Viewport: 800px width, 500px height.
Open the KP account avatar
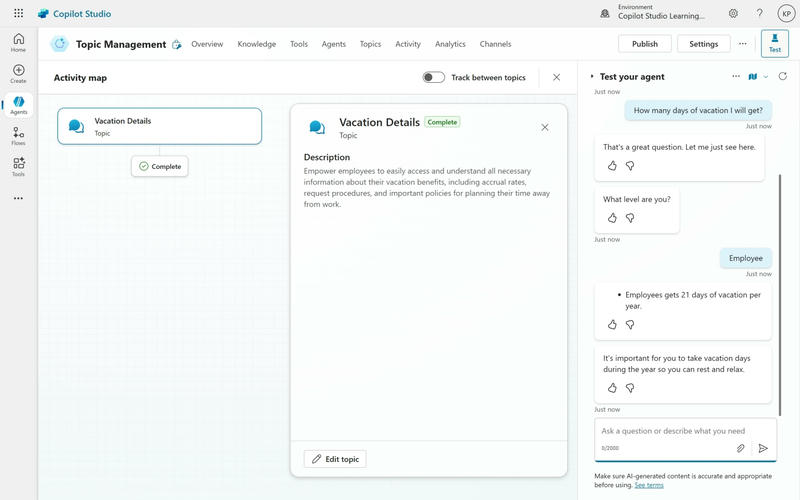pos(786,14)
